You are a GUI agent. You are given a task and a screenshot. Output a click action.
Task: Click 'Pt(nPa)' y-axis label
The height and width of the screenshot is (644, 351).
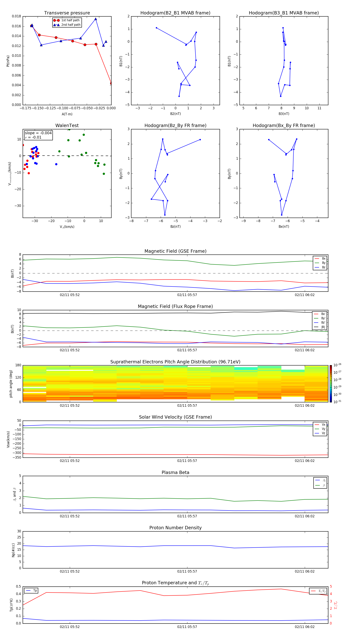tap(8, 61)
